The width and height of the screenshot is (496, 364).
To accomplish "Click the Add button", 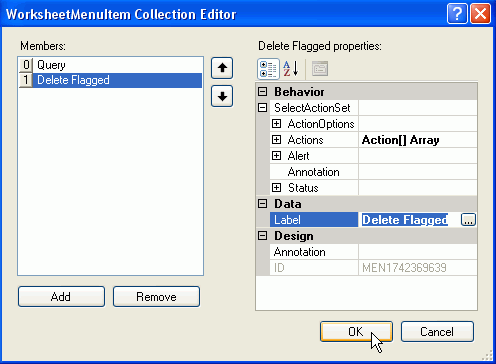I will coord(61,296).
